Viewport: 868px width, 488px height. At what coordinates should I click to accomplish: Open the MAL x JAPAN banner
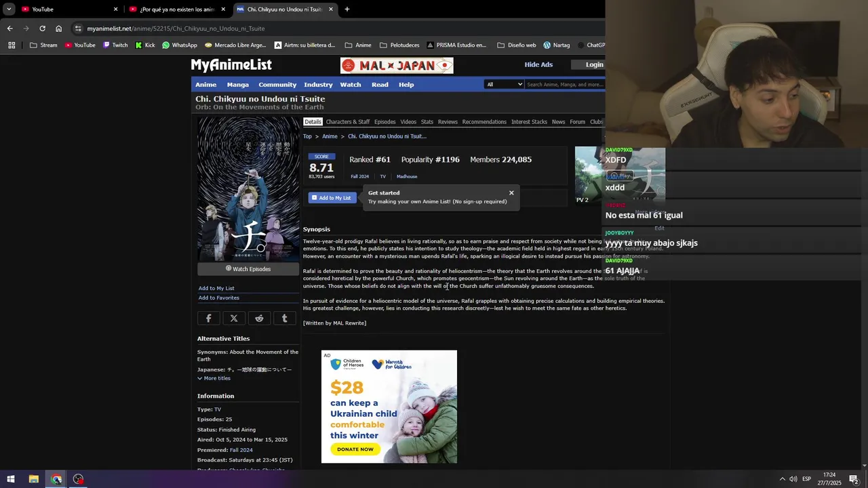click(397, 66)
